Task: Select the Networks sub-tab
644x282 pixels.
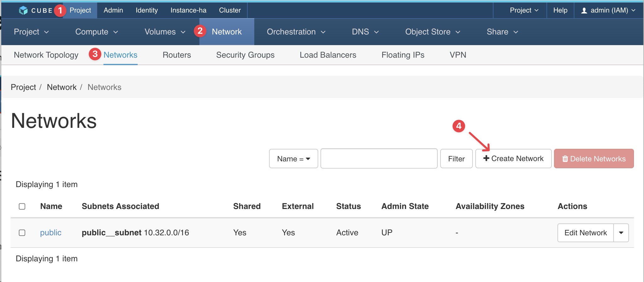Action: (x=120, y=55)
